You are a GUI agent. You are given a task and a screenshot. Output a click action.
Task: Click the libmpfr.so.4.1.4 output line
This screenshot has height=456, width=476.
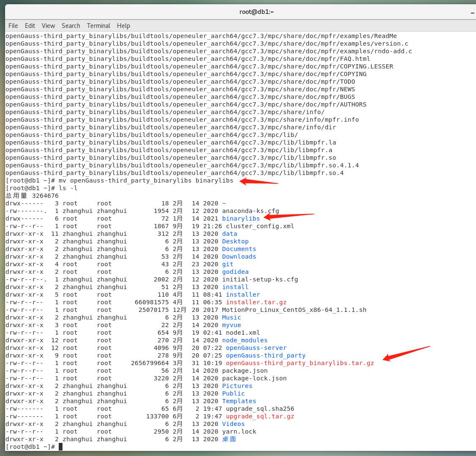[182, 165]
